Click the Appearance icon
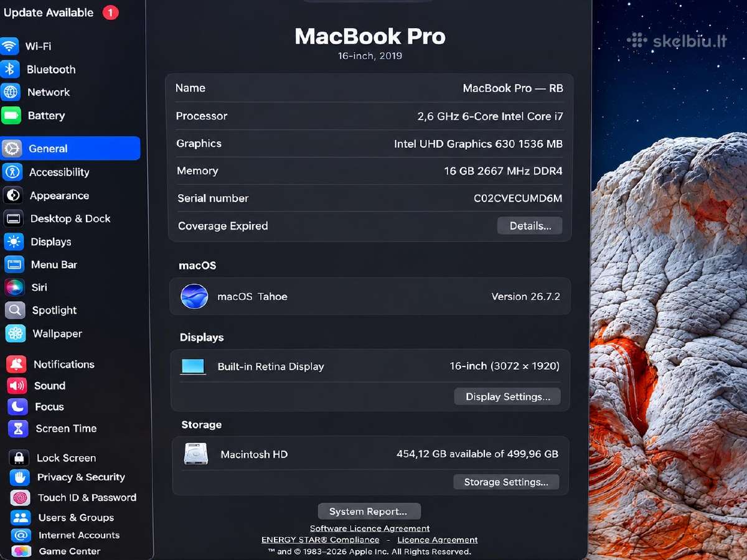This screenshot has width=747, height=560. tap(13, 195)
